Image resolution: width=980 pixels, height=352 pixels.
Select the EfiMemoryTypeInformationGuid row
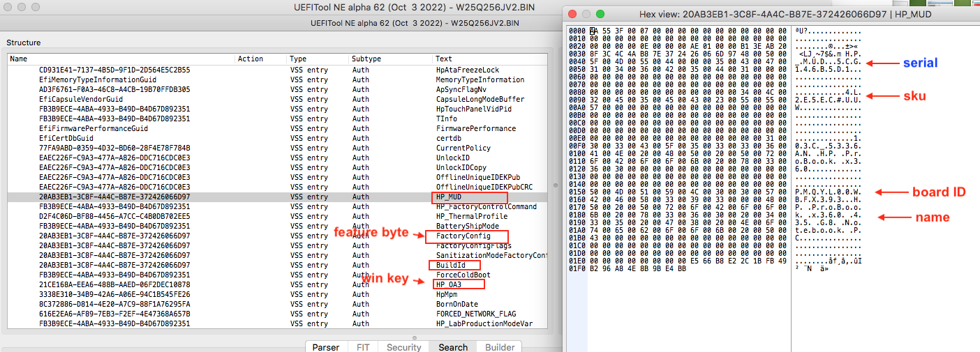tap(277, 79)
